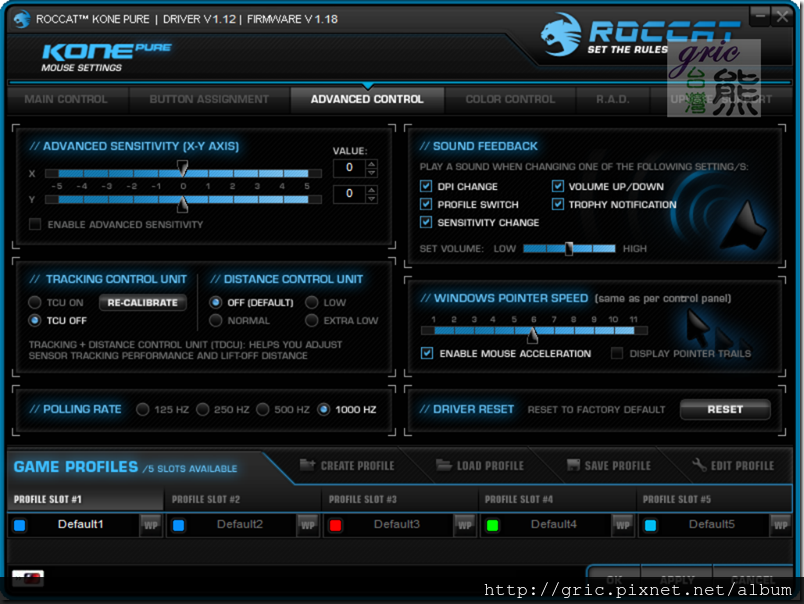Open the Advanced Control tab
This screenshot has width=804, height=604.
[367, 99]
